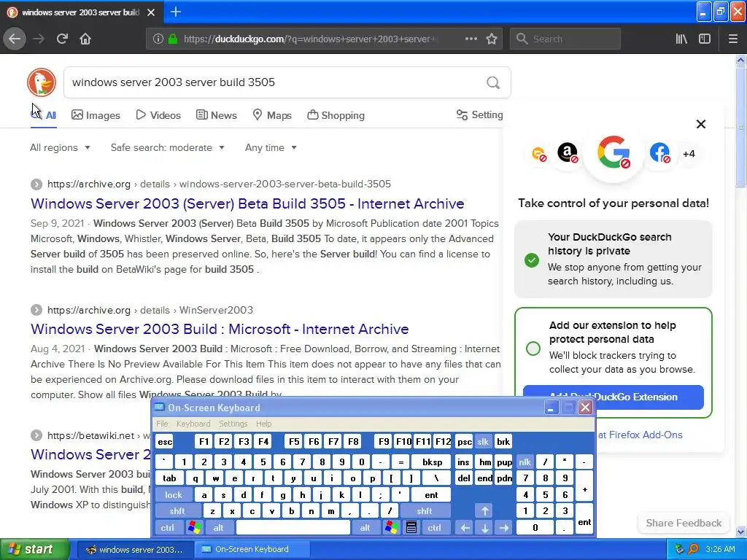Click the Google tracker icon in promo
The width and height of the screenshot is (747, 560).
click(x=614, y=153)
